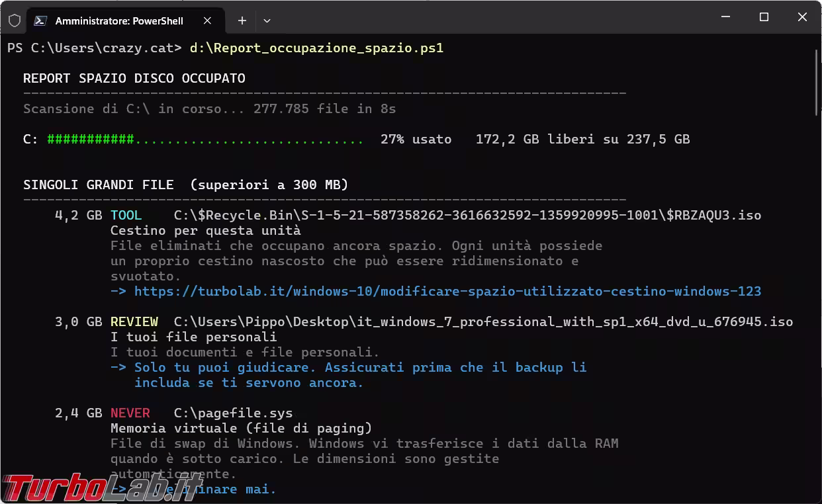Minimize the terminal window
Screen dimensions: 822x504
725,18
